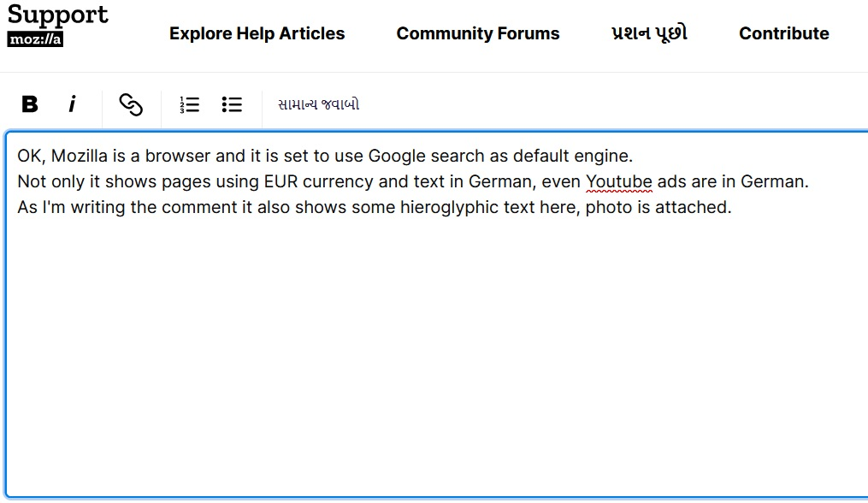The image size is (868, 503).
Task: Insert a numbered list
Action: (189, 104)
